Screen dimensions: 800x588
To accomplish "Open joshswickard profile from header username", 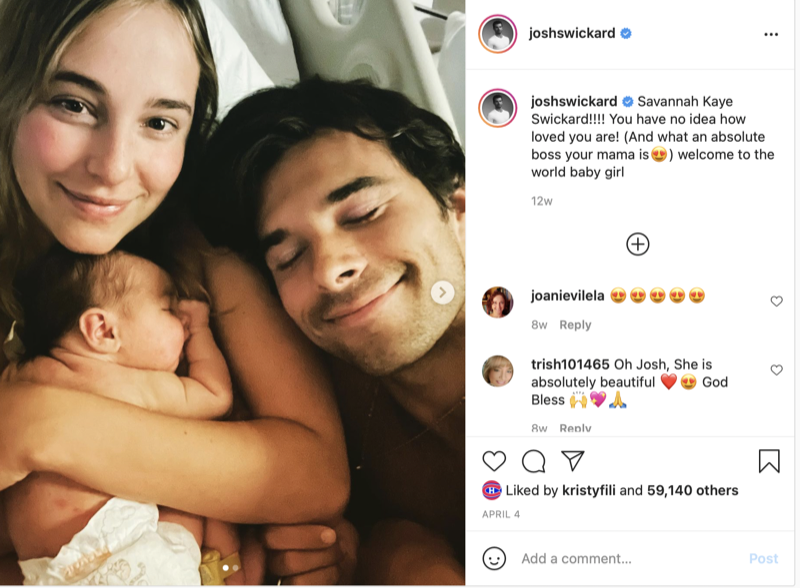I will 572,33.
